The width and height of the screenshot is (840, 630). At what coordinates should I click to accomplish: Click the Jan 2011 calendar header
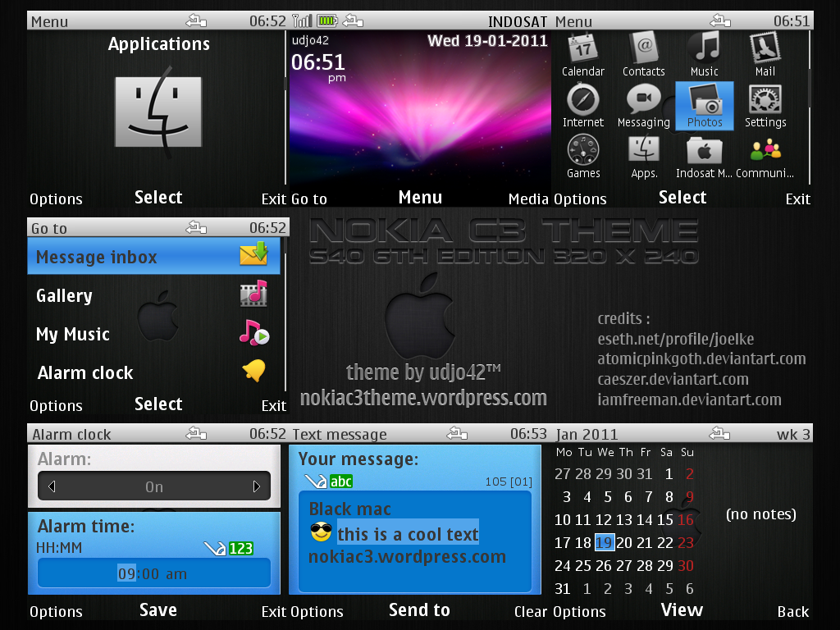[x=587, y=435]
